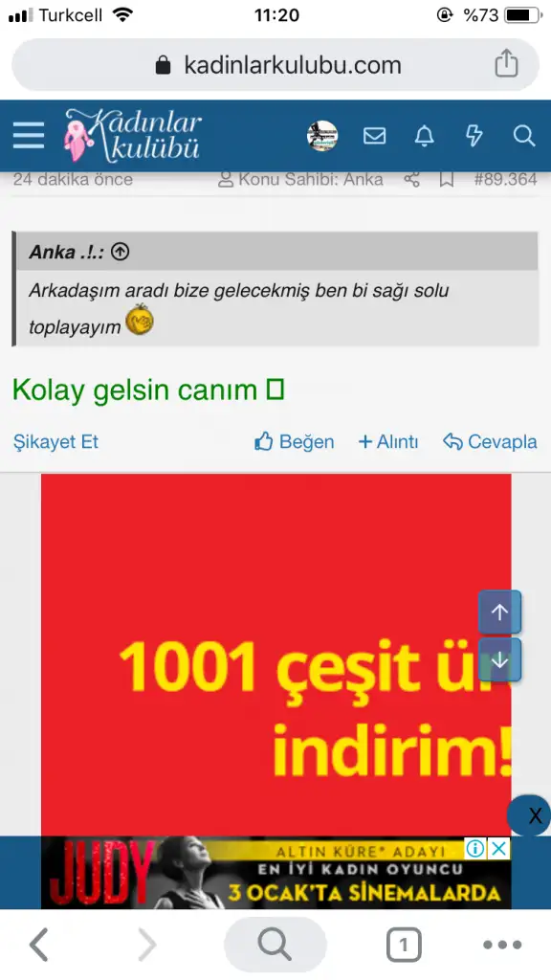
Task: Tap the lightning bolt what's new icon
Action: 474,136
